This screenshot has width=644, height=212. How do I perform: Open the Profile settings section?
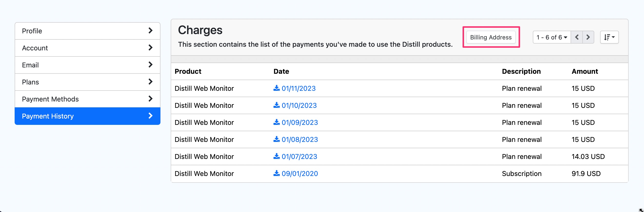click(88, 31)
